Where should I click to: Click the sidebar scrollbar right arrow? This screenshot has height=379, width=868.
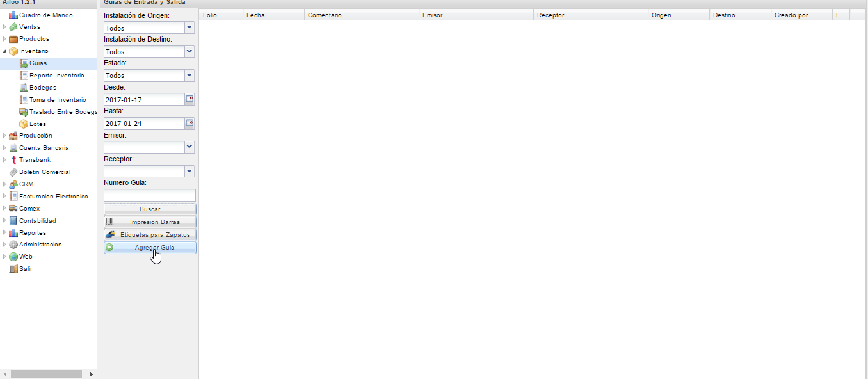[x=92, y=374]
